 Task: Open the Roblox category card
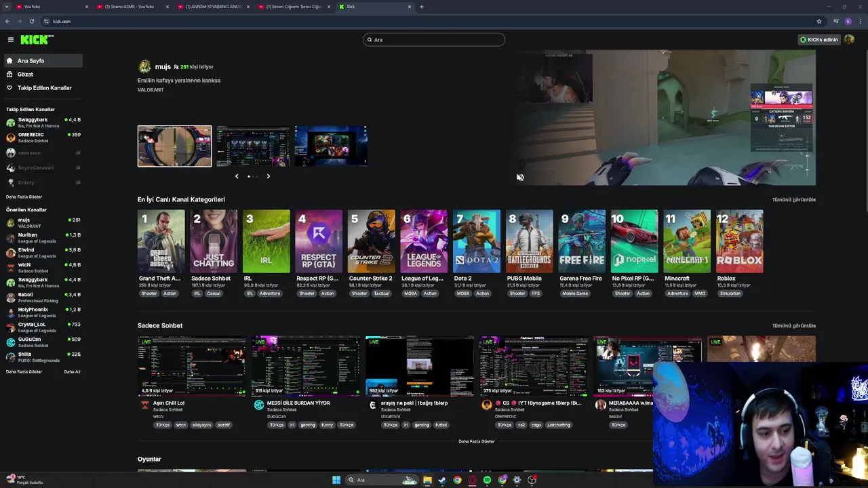point(739,241)
